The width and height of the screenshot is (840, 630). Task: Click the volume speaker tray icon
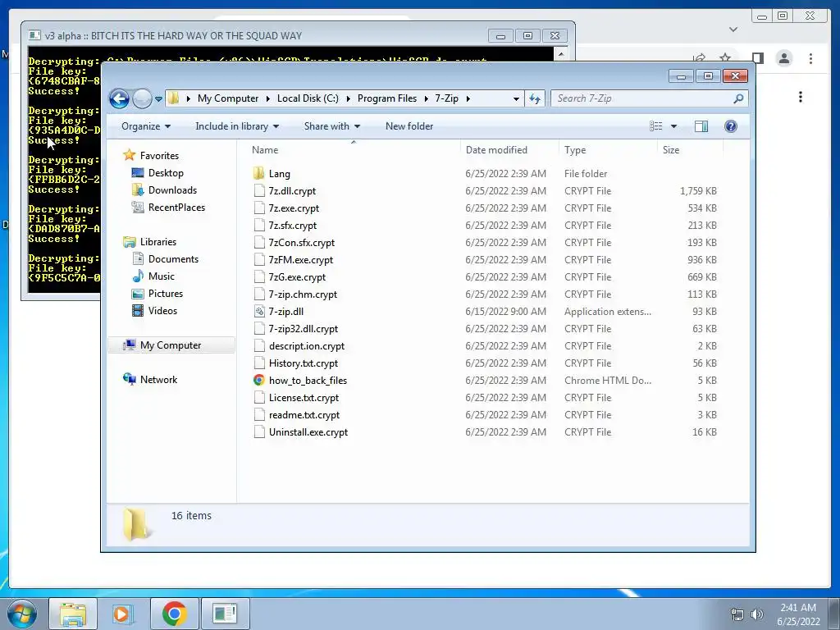[x=757, y=614]
